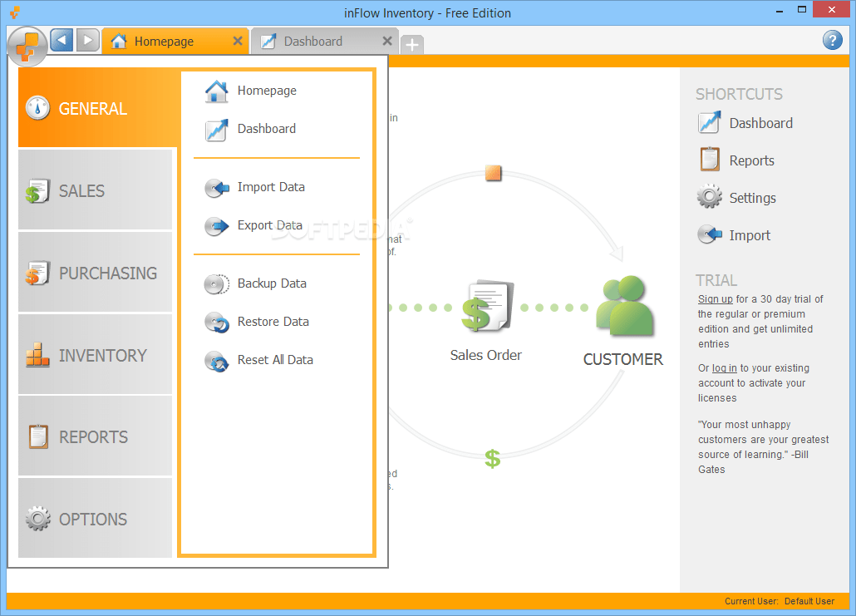Open a new tab with plus button
This screenshot has height=616, width=856.
point(412,44)
